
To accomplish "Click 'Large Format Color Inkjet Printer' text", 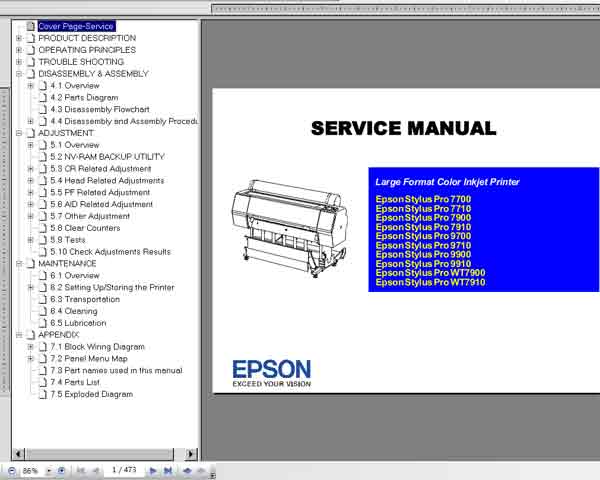I will coord(447,182).
